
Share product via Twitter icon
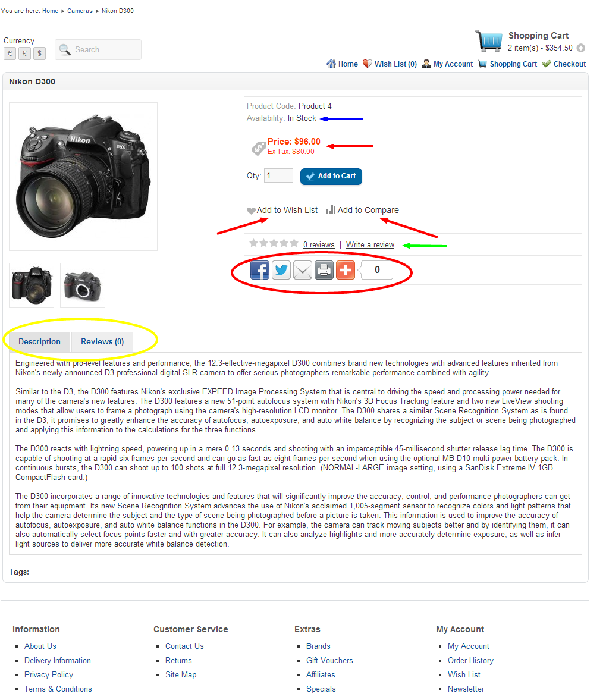(281, 270)
